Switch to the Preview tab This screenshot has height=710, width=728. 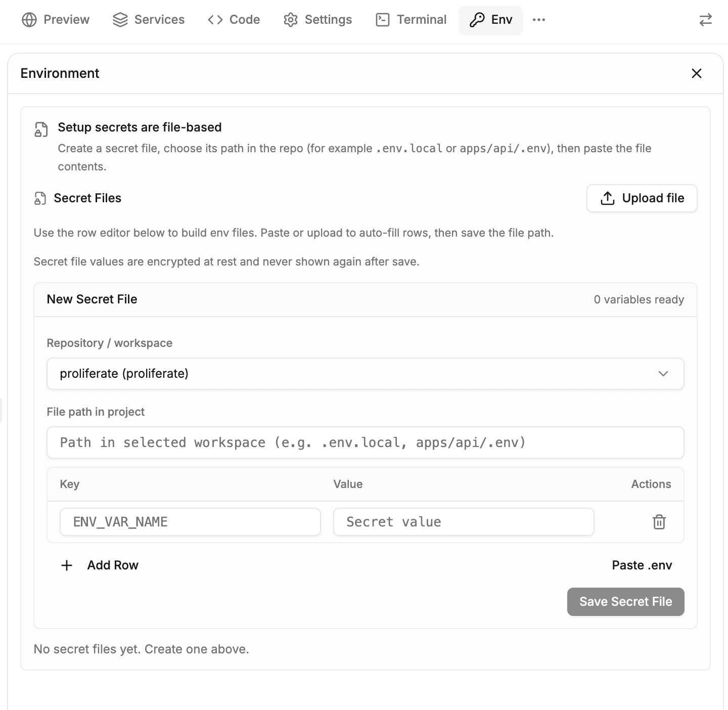pos(56,20)
